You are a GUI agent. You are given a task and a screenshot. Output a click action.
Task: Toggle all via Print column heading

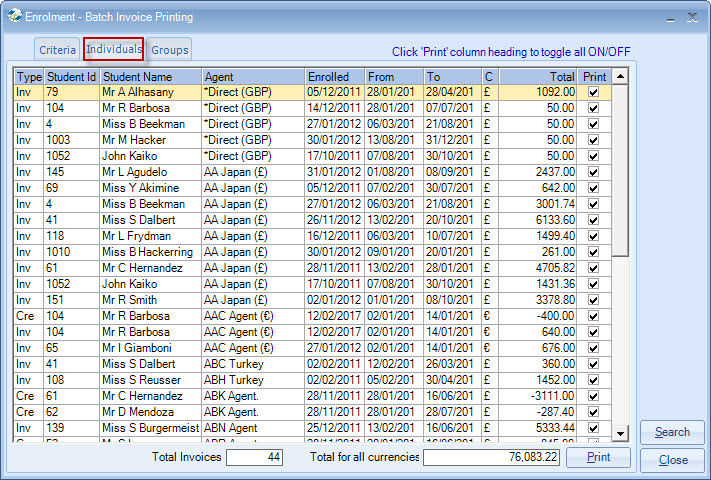point(594,76)
